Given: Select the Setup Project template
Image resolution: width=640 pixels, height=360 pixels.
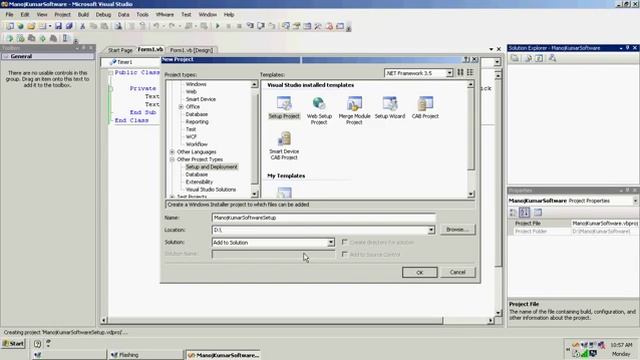Looking at the screenshot, I should [284, 107].
